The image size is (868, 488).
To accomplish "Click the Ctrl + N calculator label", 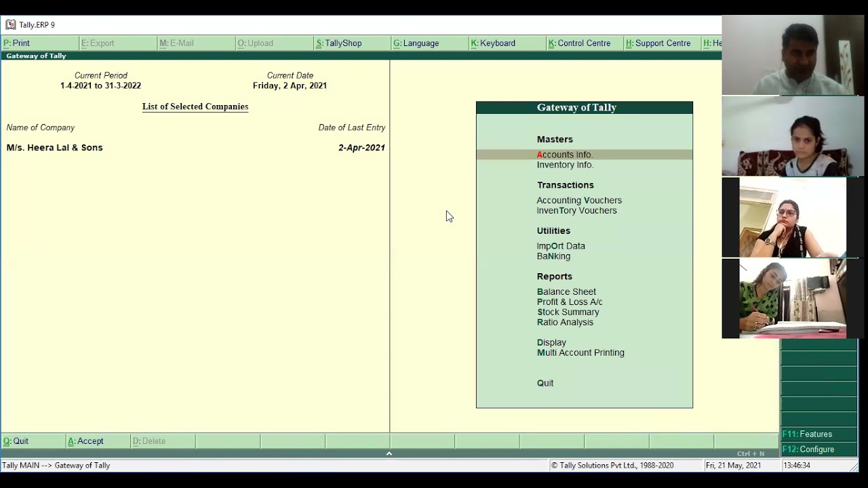I will pos(750,453).
